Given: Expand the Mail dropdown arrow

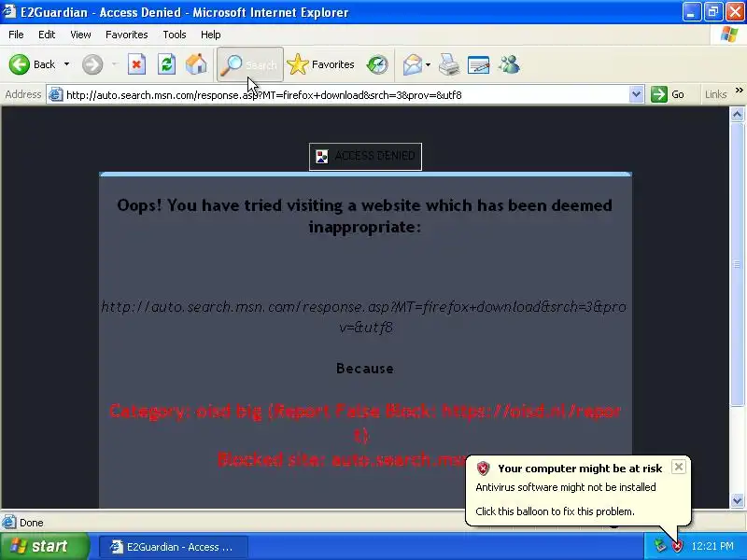Looking at the screenshot, I should click(x=428, y=64).
